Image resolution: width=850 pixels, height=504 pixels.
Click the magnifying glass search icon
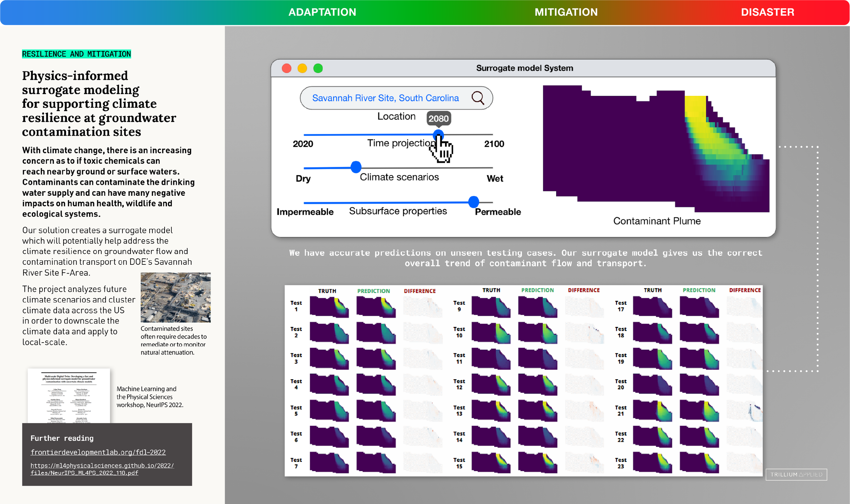pos(478,98)
